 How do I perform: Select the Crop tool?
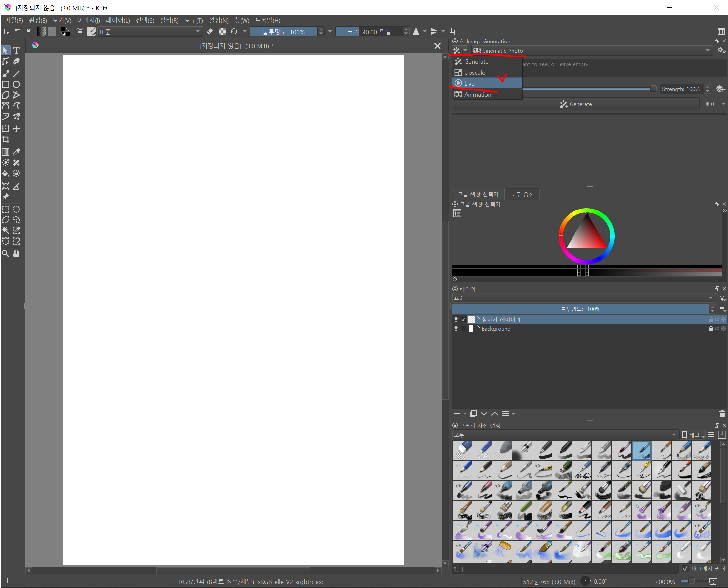pyautogui.click(x=6, y=139)
